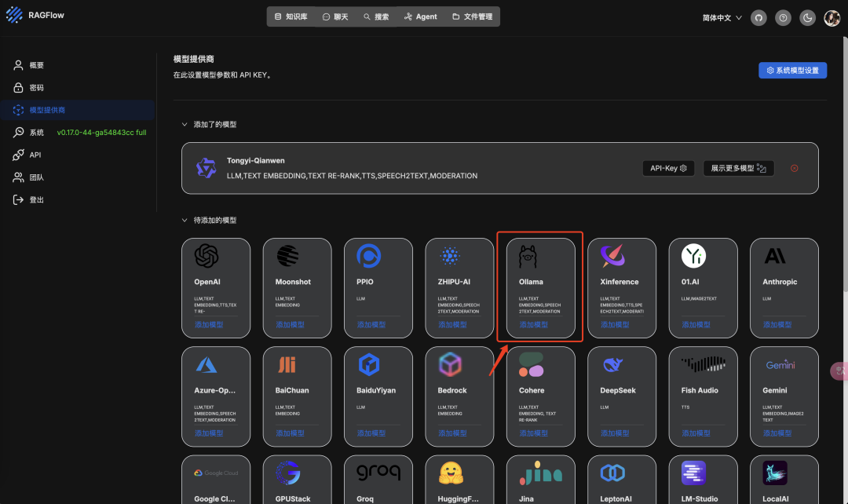Click 添加模型 under Xinference

[x=614, y=324]
